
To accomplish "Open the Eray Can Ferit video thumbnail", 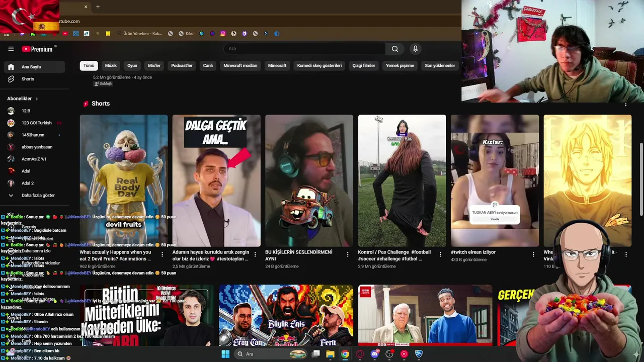I will 286,315.
